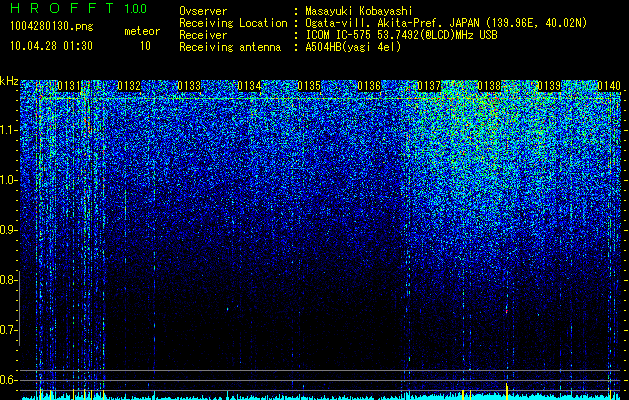
Task: Click the Ovserver label
Action: [x=203, y=11]
